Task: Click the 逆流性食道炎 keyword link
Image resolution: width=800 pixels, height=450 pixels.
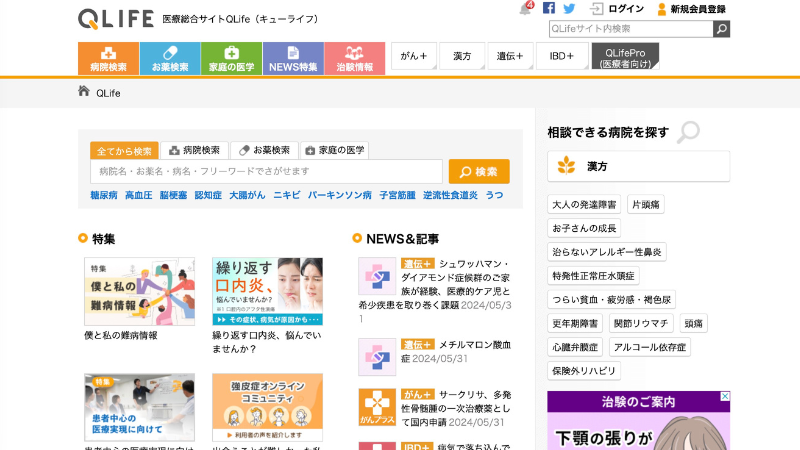Action: (451, 195)
